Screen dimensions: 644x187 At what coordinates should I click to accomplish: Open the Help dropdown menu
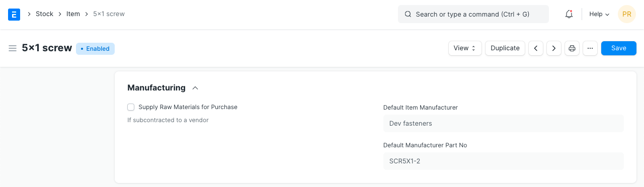click(x=599, y=14)
